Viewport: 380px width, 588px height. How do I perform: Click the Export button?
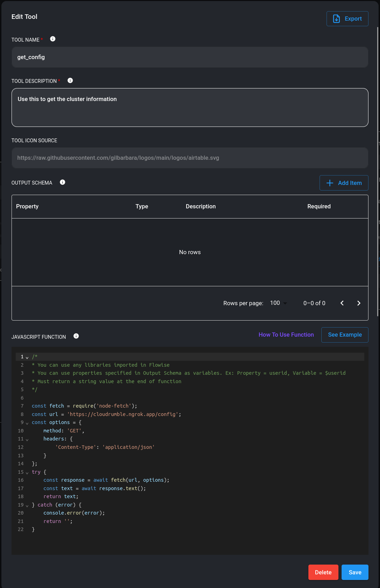[347, 19]
